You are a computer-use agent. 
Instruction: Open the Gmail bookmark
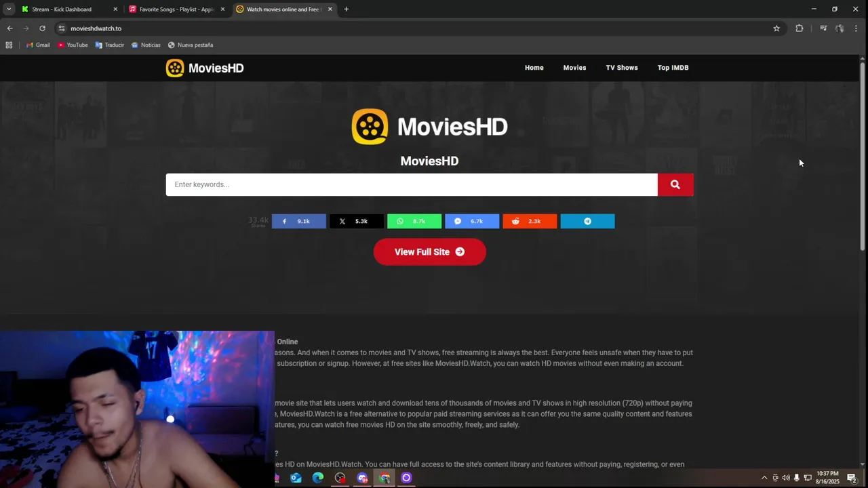[38, 45]
